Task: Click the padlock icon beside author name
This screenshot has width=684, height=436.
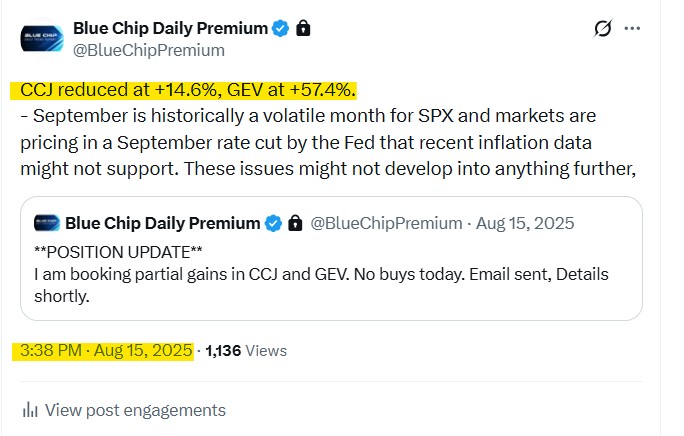Action: point(304,28)
